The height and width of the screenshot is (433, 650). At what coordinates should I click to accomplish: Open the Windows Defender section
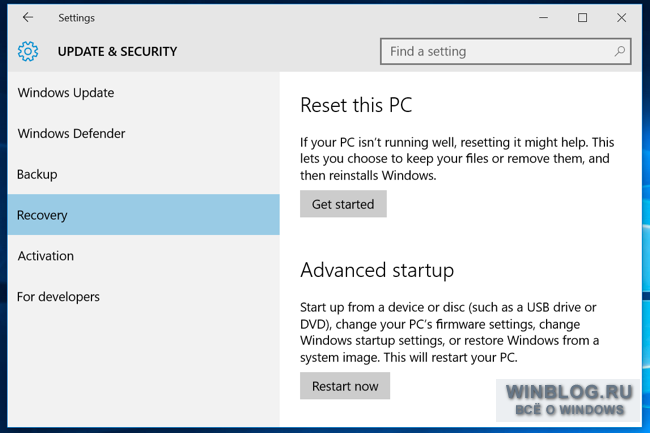click(143, 133)
